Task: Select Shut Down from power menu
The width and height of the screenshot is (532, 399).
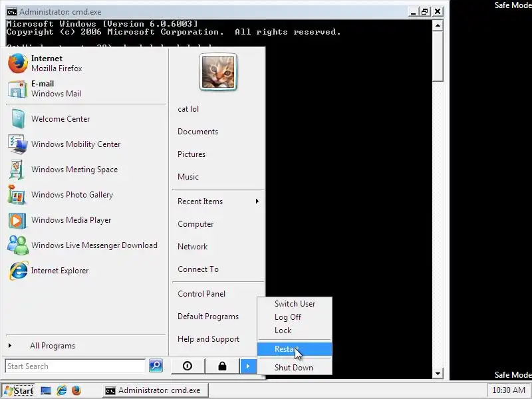Action: [294, 368]
